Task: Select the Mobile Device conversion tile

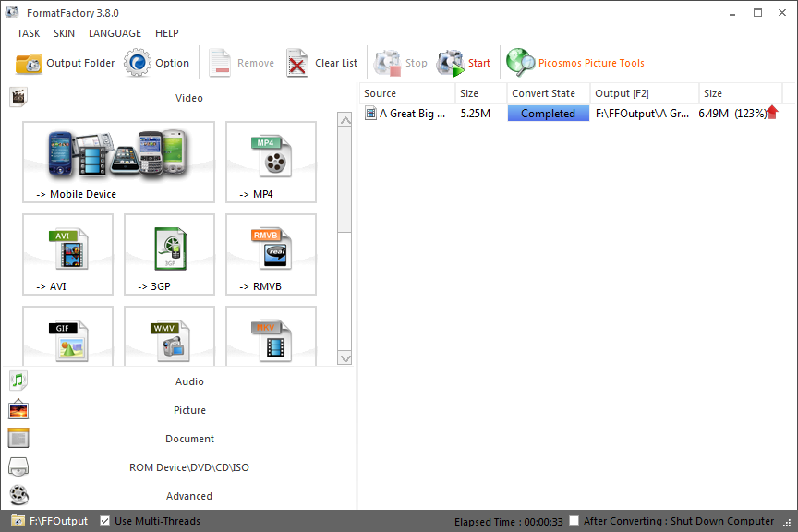Action: 118,162
